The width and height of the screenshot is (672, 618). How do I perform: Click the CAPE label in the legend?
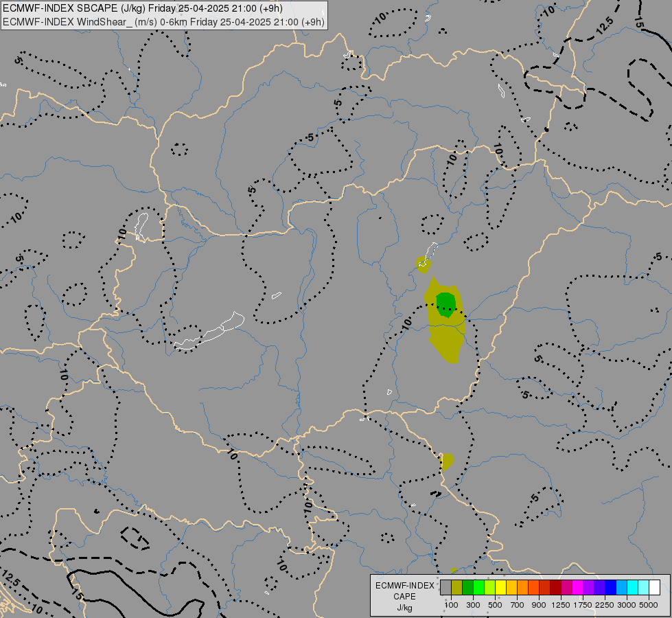point(404,597)
